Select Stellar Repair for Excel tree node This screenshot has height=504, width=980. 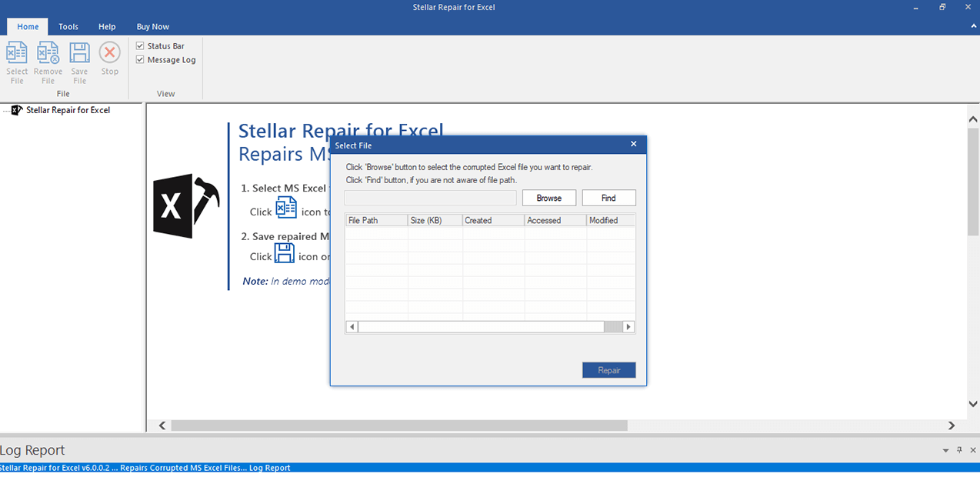(68, 110)
